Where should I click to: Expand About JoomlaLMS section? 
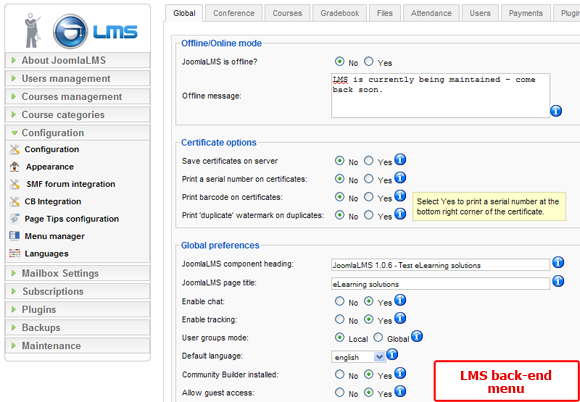[77, 60]
